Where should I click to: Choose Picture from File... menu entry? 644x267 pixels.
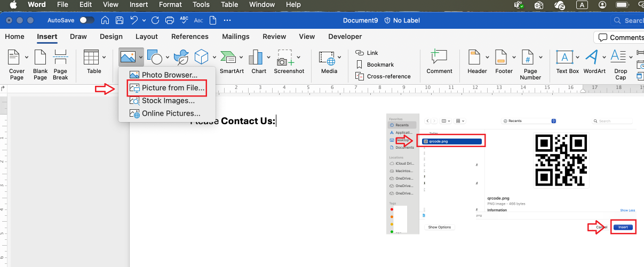point(167,88)
